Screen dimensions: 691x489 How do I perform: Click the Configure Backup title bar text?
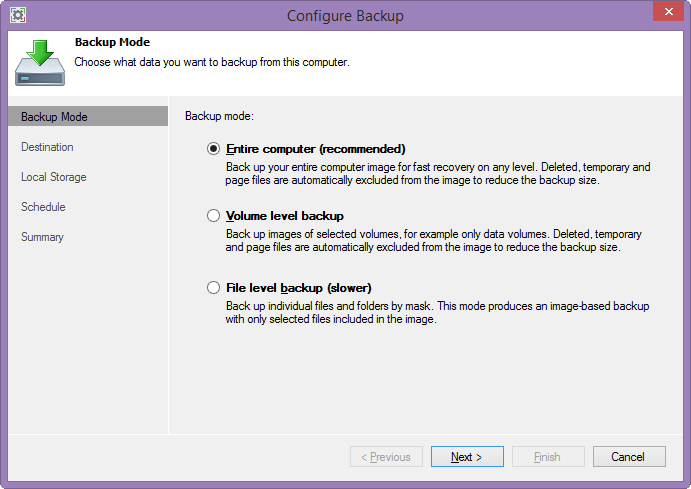pyautogui.click(x=345, y=15)
